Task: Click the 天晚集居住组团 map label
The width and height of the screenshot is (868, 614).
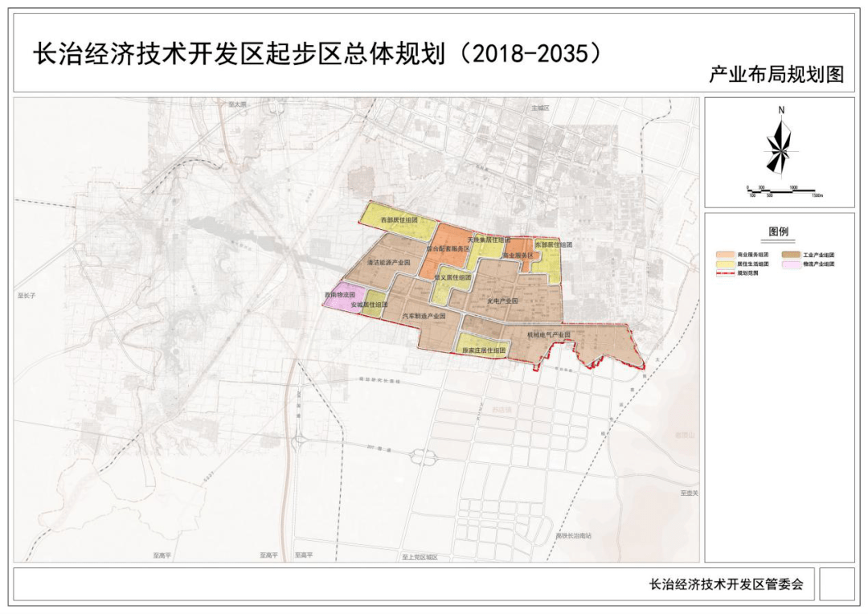Action: click(x=489, y=240)
